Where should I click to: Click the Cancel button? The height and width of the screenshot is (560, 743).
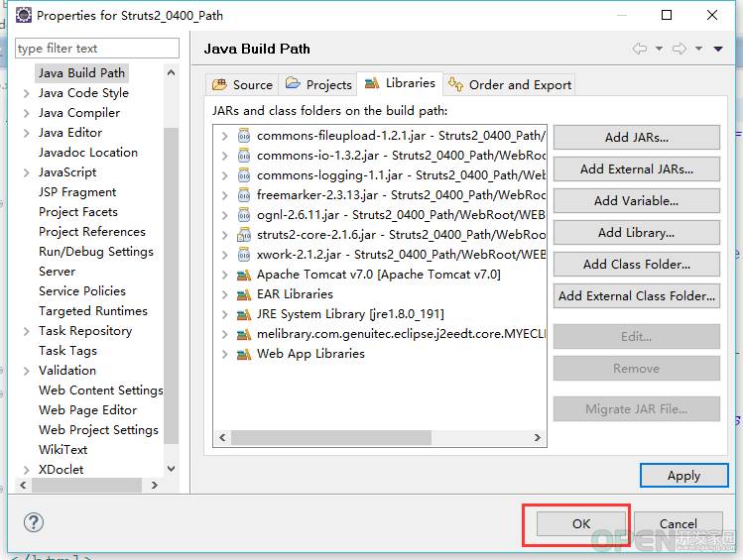[679, 523]
